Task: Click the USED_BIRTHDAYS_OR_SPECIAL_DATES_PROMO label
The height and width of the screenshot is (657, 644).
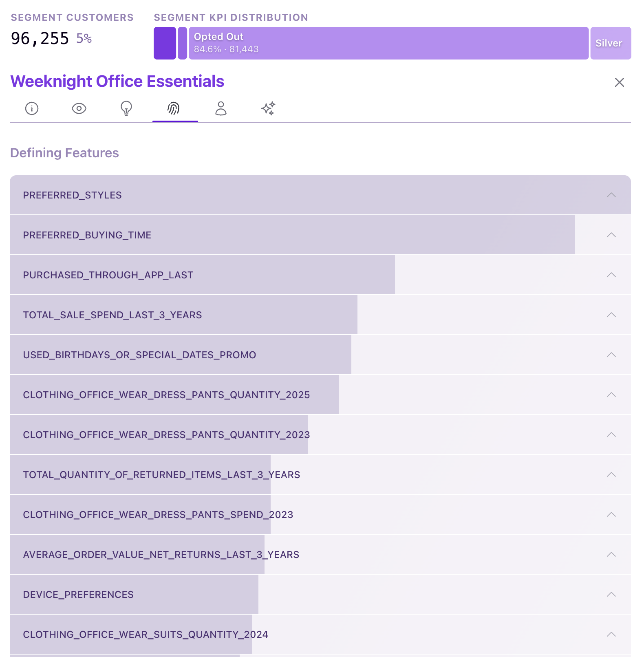Action: (139, 355)
